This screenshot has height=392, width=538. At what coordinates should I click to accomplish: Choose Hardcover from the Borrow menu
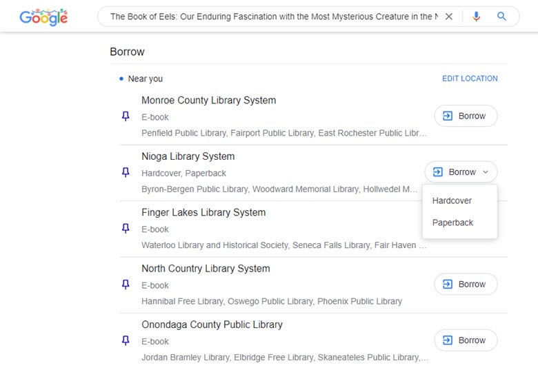click(460, 200)
